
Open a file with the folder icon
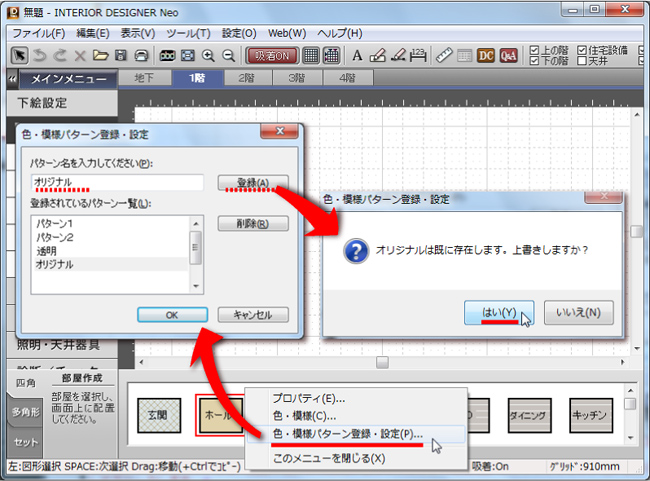pyautogui.click(x=100, y=55)
